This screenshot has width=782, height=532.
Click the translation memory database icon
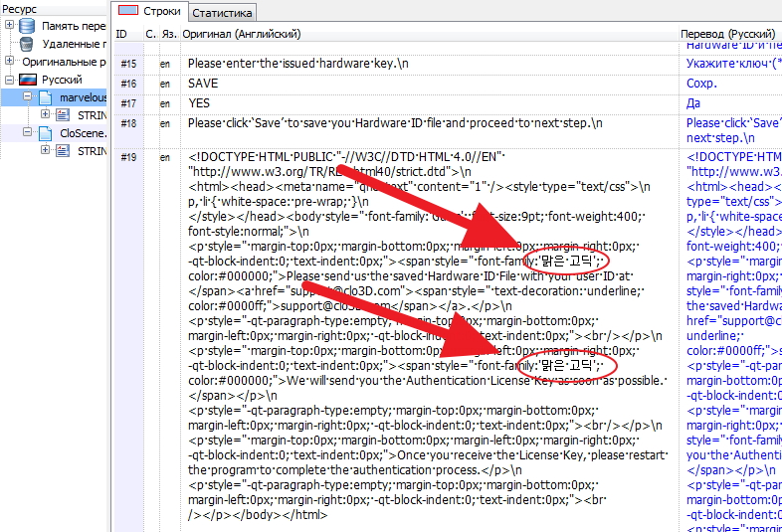(x=26, y=26)
